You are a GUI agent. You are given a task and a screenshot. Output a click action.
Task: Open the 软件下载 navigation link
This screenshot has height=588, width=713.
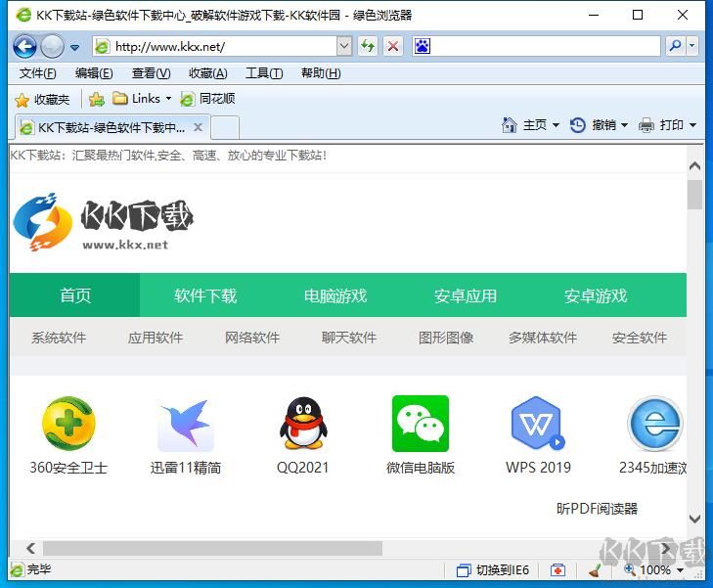[x=205, y=295]
